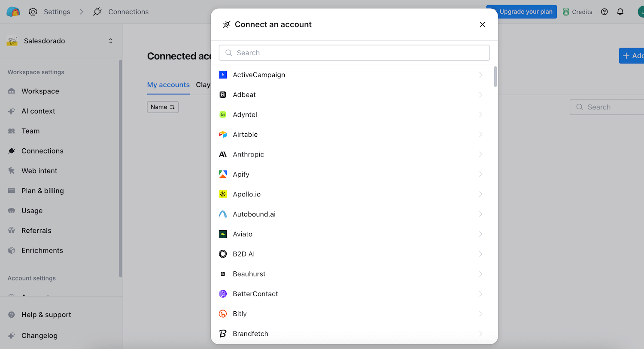Image resolution: width=644 pixels, height=349 pixels.
Task: Click the Brandfetch logo icon
Action: [223, 334]
